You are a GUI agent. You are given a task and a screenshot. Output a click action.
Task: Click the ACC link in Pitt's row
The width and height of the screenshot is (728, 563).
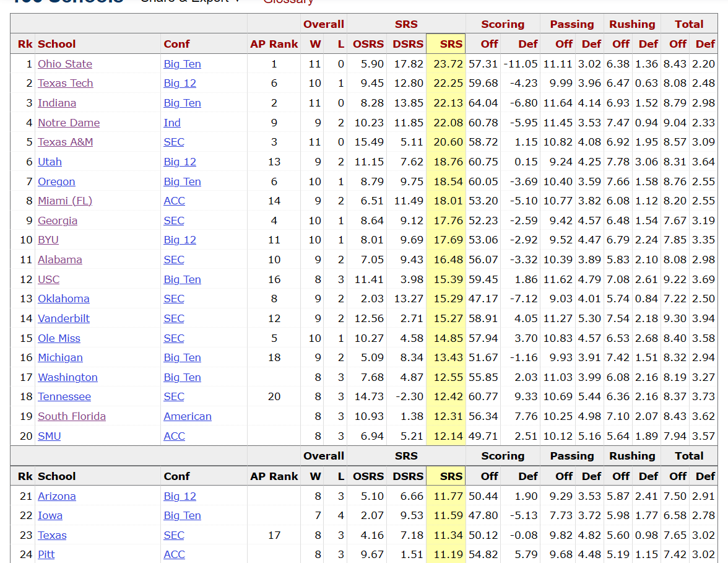[x=175, y=555]
